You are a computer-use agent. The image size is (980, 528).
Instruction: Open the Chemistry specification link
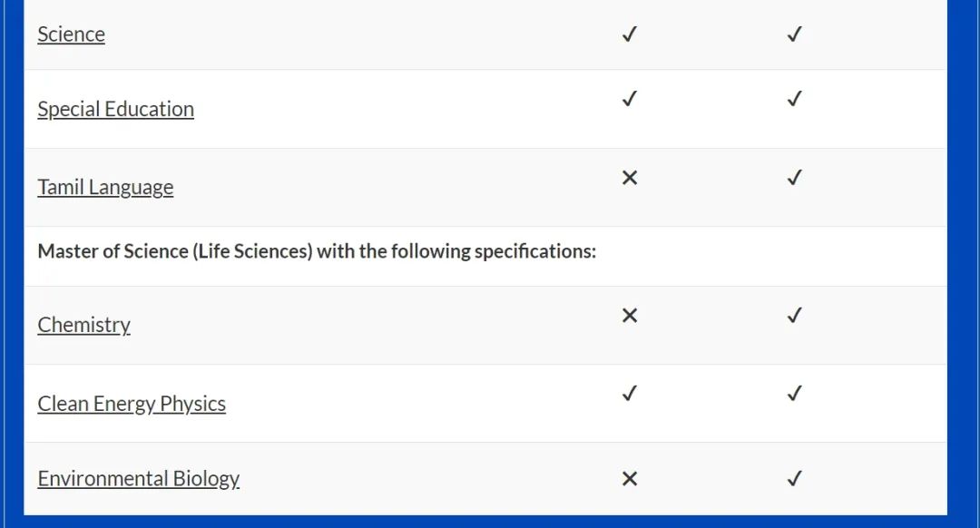(x=83, y=325)
